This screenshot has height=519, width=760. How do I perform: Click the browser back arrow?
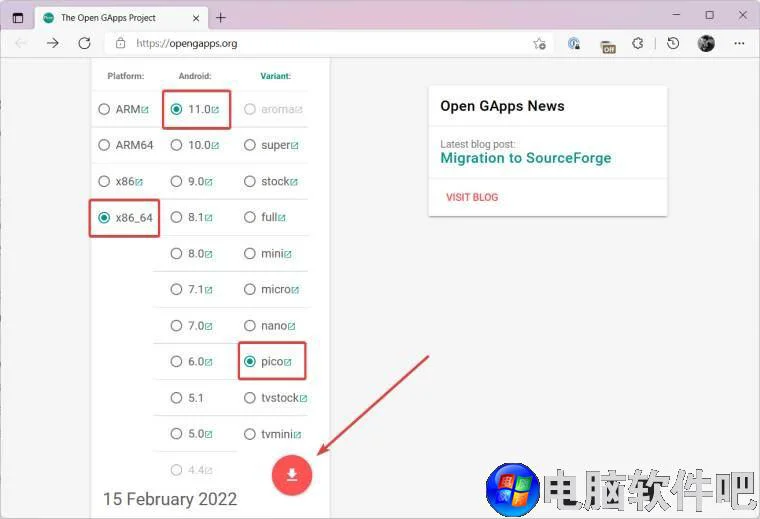point(21,44)
